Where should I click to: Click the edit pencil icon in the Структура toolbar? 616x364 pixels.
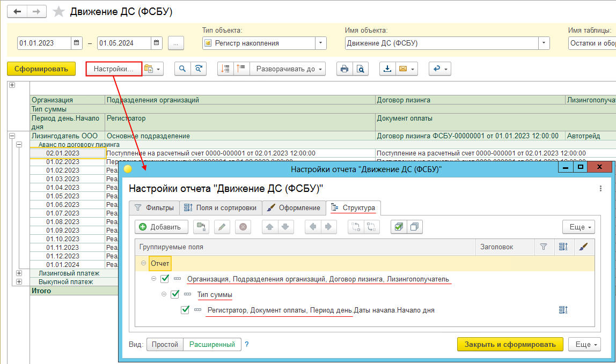pos(222,227)
